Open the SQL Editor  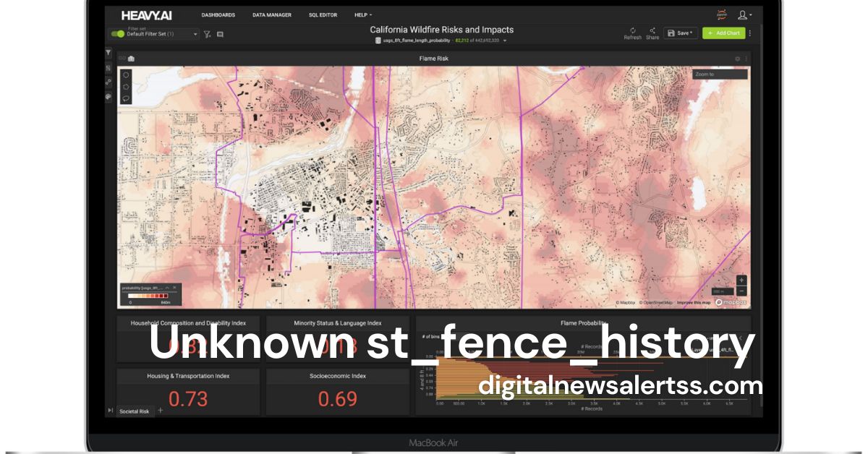pos(323,14)
